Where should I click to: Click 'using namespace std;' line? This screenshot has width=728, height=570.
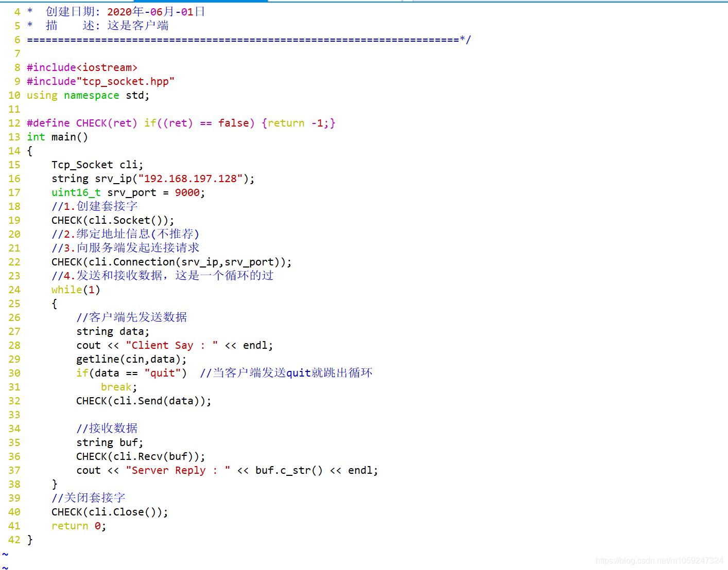88,95
